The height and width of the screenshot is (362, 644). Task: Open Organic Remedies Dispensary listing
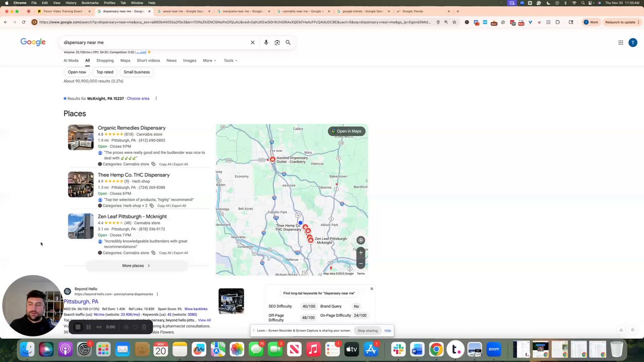132,128
